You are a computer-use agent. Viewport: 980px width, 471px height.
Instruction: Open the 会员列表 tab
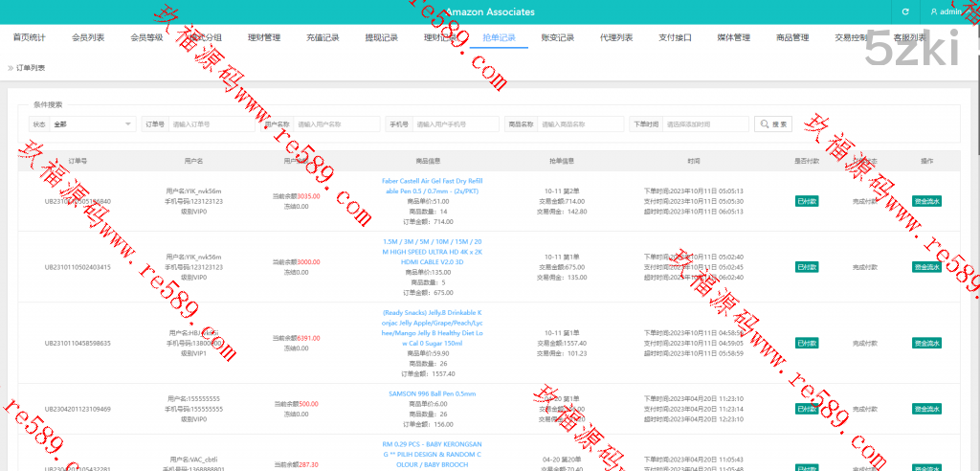pyautogui.click(x=88, y=37)
